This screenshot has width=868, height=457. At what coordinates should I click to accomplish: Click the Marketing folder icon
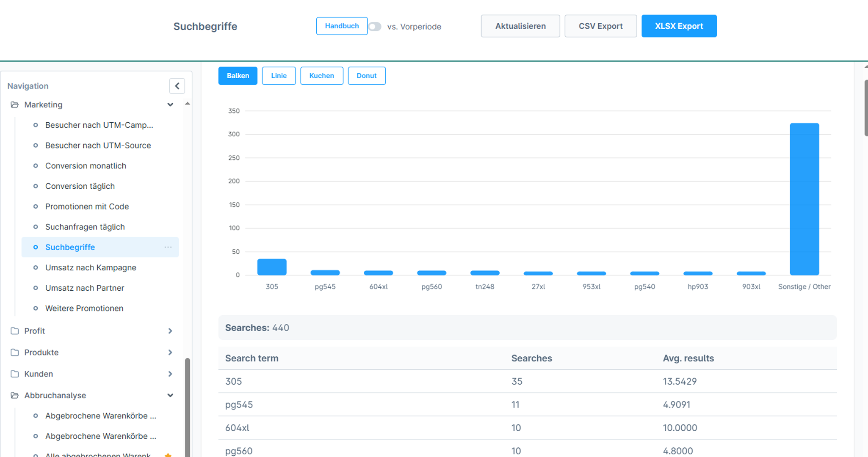click(x=15, y=105)
